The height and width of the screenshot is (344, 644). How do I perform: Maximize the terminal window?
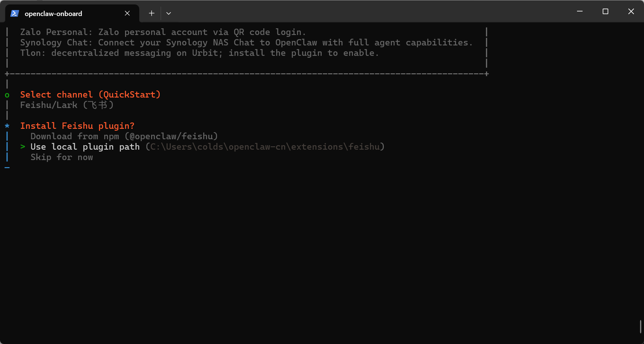605,12
